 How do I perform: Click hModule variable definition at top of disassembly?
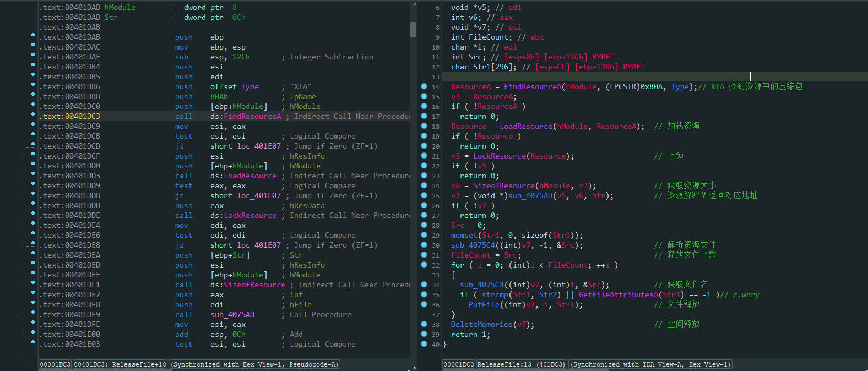(x=120, y=7)
